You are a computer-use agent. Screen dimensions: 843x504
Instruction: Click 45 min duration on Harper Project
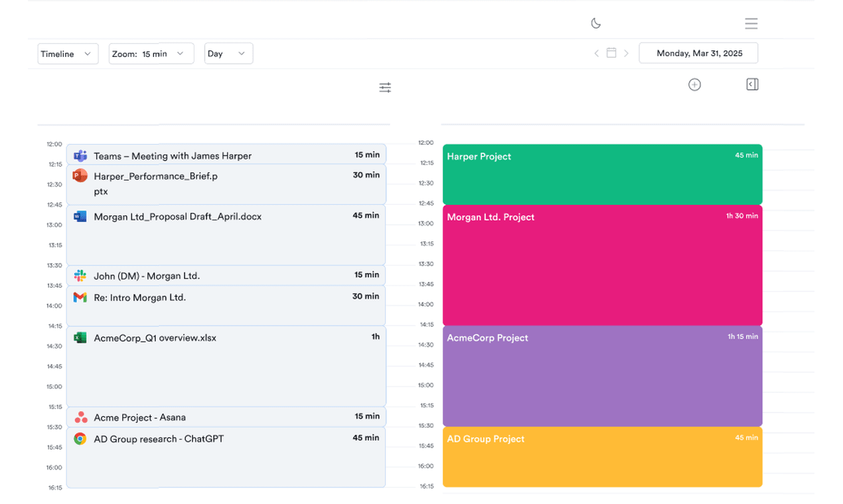pos(746,155)
